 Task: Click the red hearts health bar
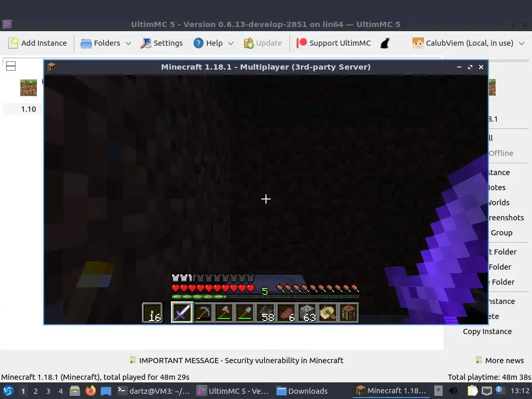pyautogui.click(x=213, y=288)
